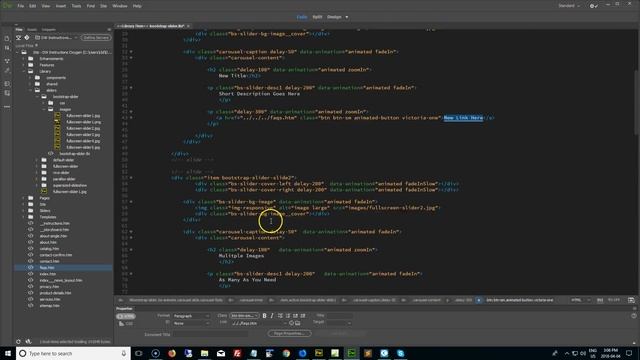
Task: Click the Git toggle icon in Files panel
Action: (27, 38)
